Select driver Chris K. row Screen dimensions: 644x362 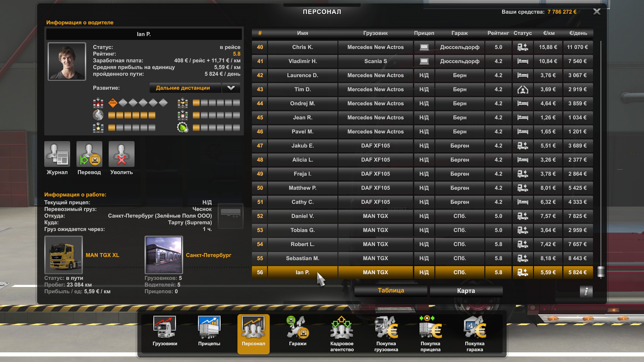pyautogui.click(x=303, y=47)
